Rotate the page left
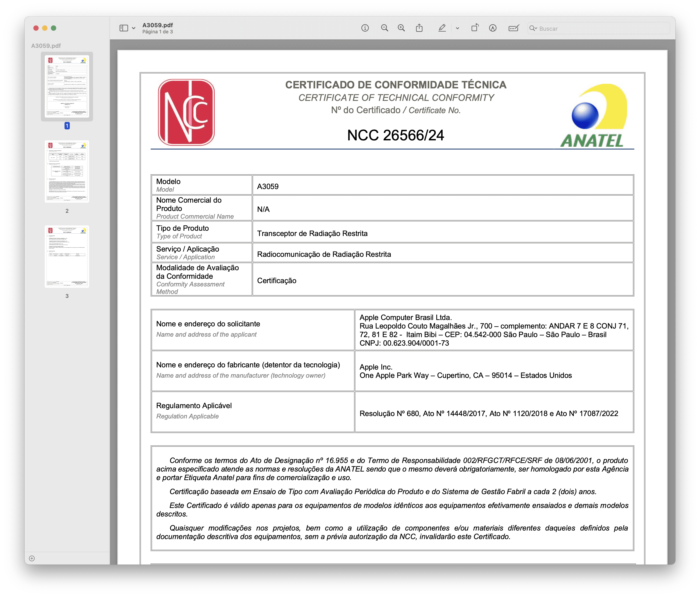 coord(475,28)
